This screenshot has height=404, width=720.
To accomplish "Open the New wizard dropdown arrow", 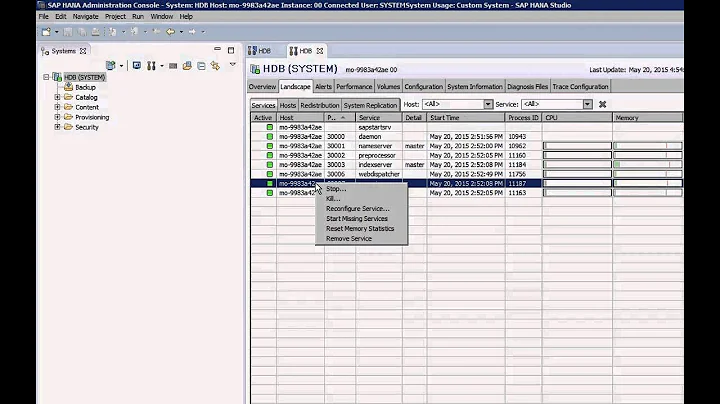I will [56, 32].
